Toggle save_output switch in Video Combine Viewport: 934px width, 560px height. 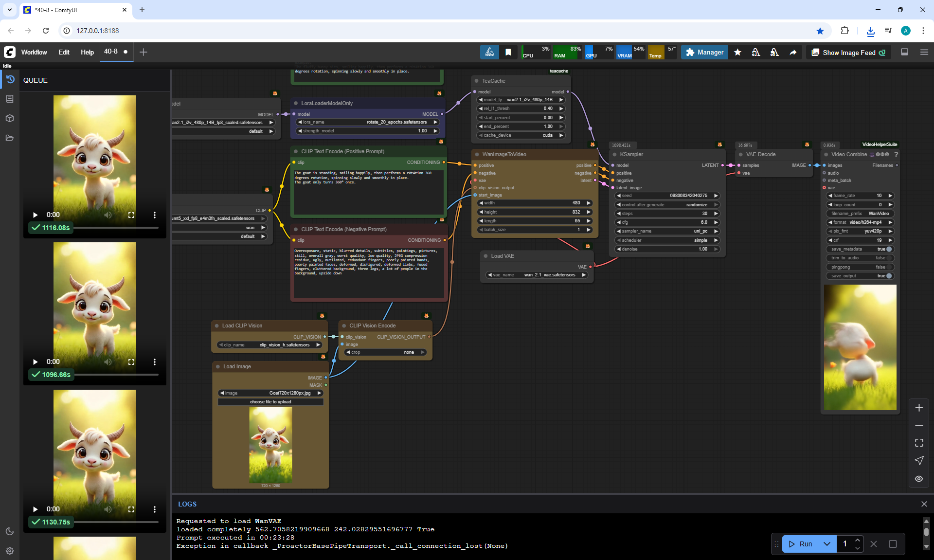coord(889,276)
